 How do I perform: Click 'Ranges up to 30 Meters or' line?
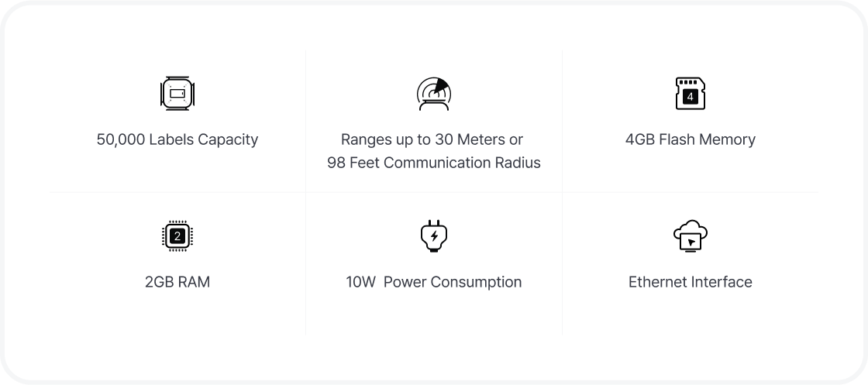[432, 139]
